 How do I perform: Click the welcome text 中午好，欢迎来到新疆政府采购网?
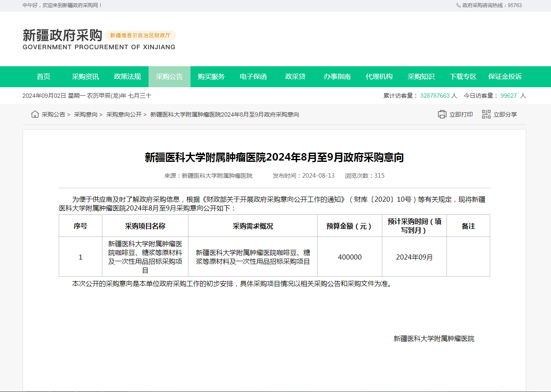coord(62,5)
